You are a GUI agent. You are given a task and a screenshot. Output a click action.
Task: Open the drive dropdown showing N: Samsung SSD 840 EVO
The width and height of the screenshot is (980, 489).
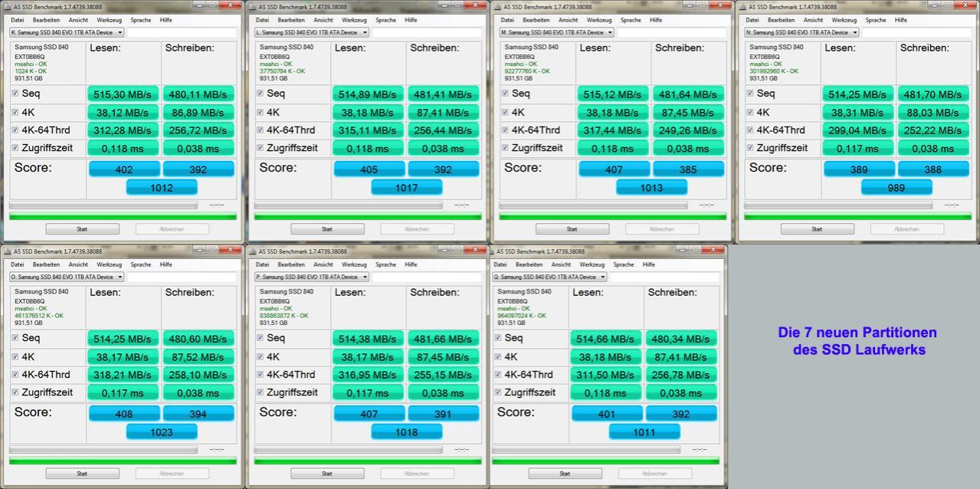click(x=801, y=33)
